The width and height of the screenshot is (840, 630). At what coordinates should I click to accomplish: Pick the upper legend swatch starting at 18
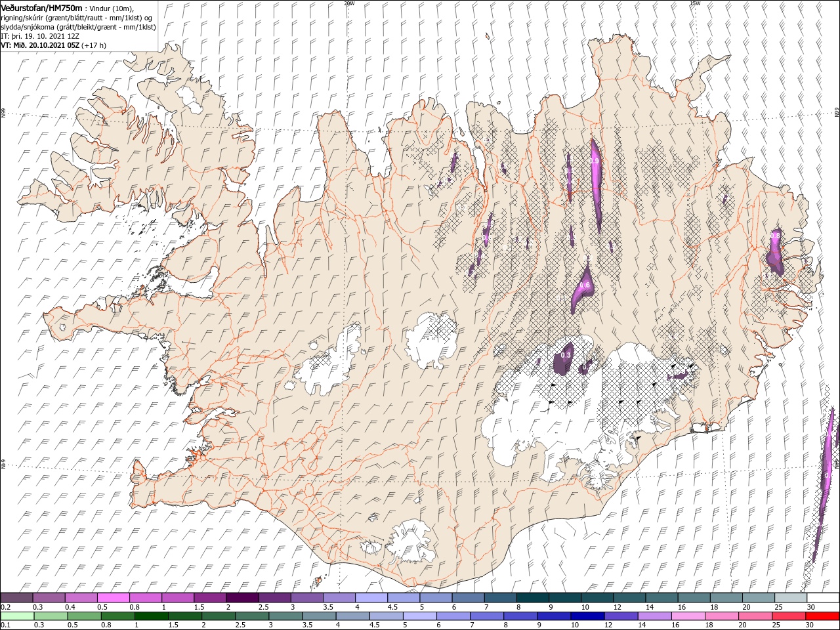[725, 598]
